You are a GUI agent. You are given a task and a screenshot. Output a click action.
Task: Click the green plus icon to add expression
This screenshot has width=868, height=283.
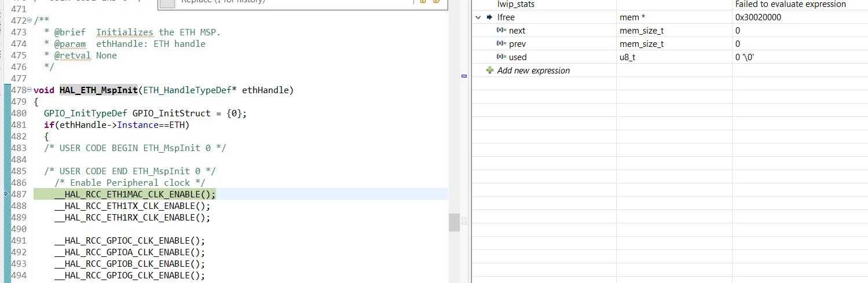[x=490, y=70]
